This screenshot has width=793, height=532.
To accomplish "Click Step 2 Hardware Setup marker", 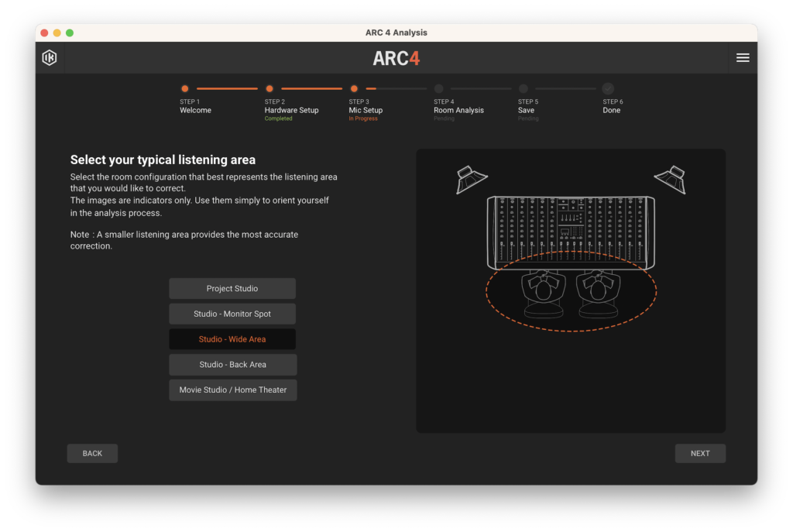I will (x=269, y=89).
